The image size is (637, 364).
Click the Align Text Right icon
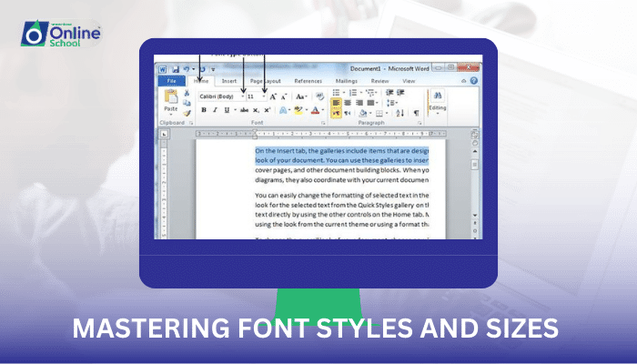359,103
